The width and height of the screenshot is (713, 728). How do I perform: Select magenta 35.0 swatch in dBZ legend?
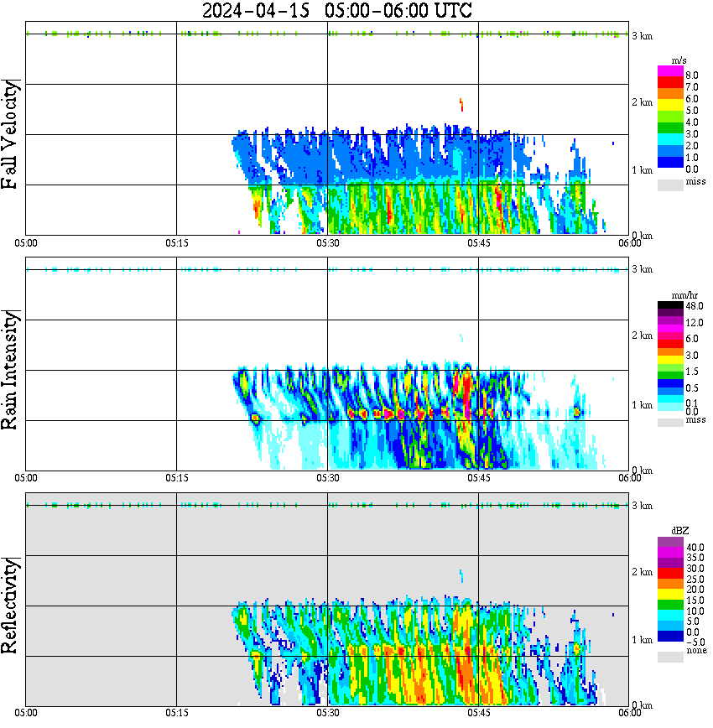pyautogui.click(x=670, y=553)
